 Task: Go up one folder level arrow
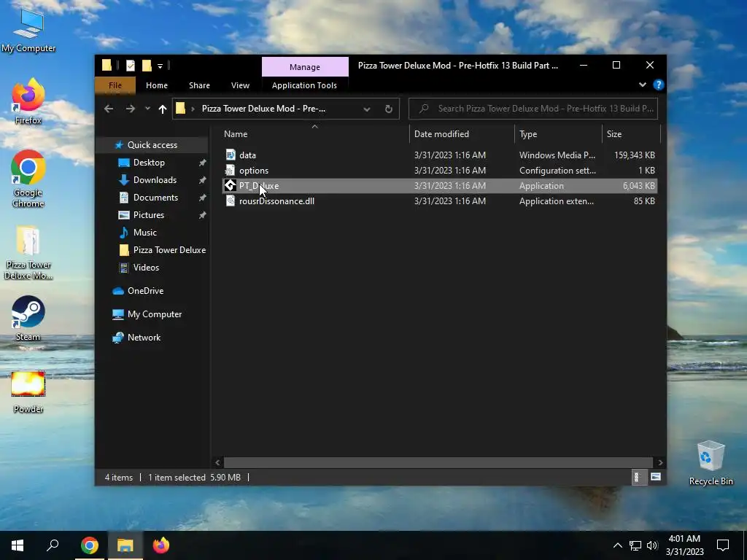tap(163, 109)
